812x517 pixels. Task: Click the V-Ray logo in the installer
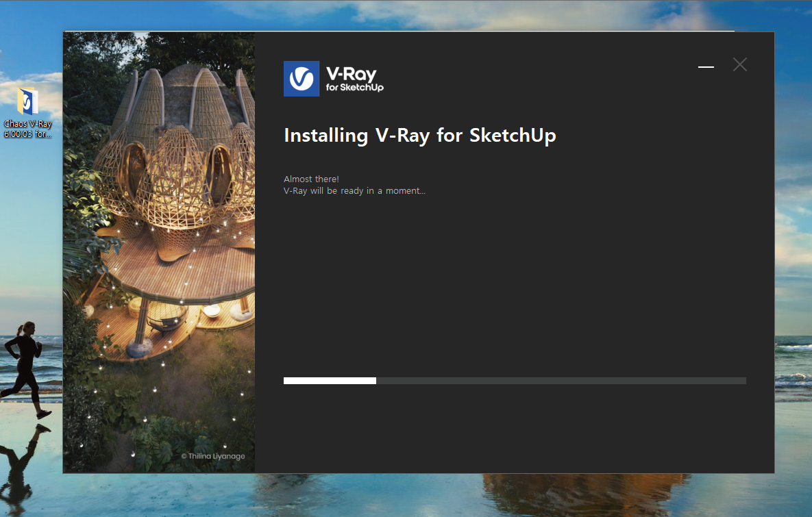coord(302,79)
